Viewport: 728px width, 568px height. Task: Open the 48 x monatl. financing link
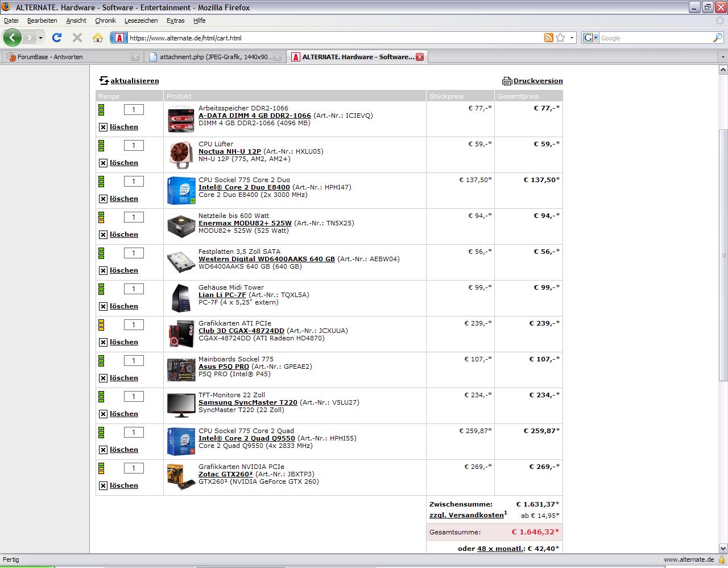click(x=500, y=549)
